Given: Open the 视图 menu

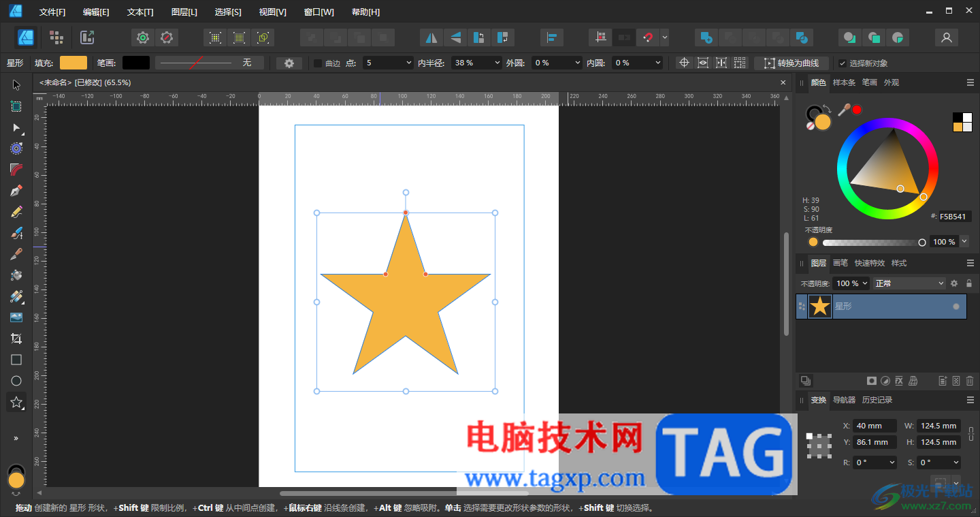Looking at the screenshot, I should click(x=272, y=12).
